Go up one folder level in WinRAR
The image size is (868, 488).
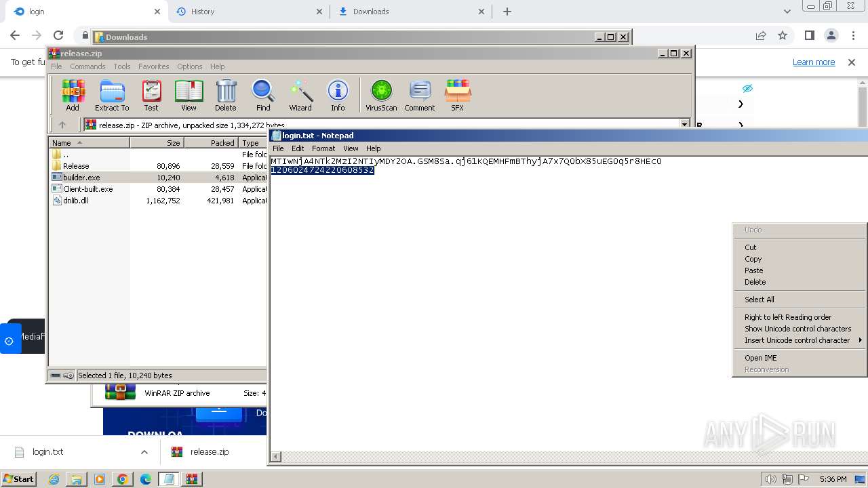pyautogui.click(x=62, y=125)
